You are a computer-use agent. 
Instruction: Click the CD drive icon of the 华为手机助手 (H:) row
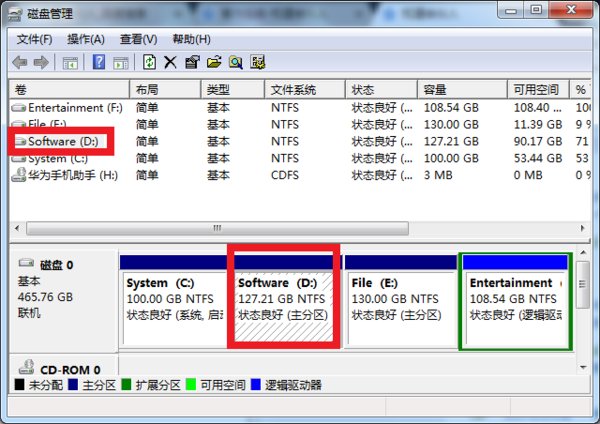19,175
